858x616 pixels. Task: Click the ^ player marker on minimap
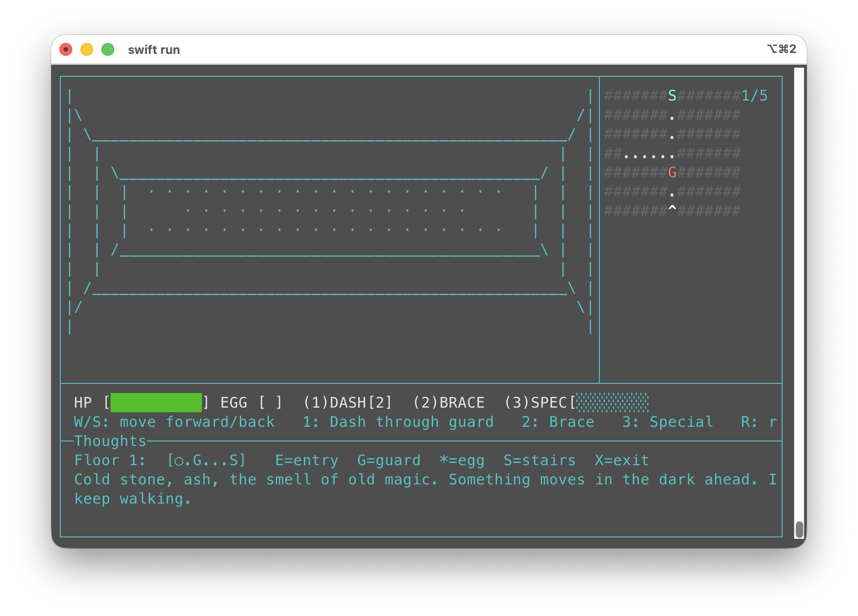(672, 210)
